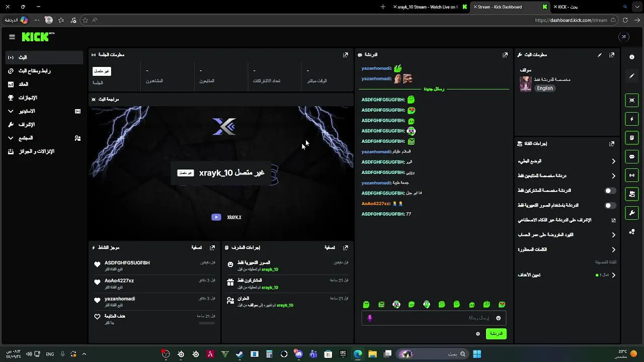Open Windows Start menu on taskbar

click(477, 354)
